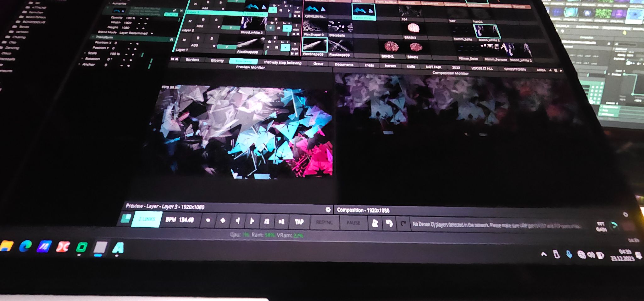644x301 pixels.
Task: Open the Blend Mode Layer Determined dropdown
Action: coord(136,33)
